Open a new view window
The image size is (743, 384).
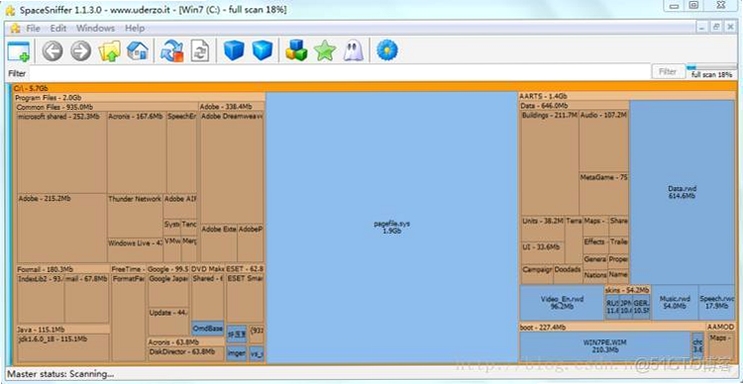pyautogui.click(x=18, y=51)
